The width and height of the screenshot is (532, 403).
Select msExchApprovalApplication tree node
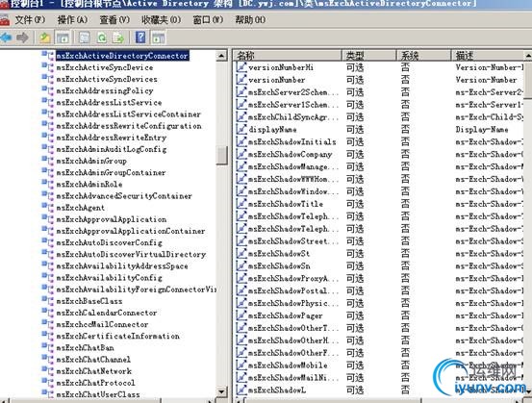point(112,219)
